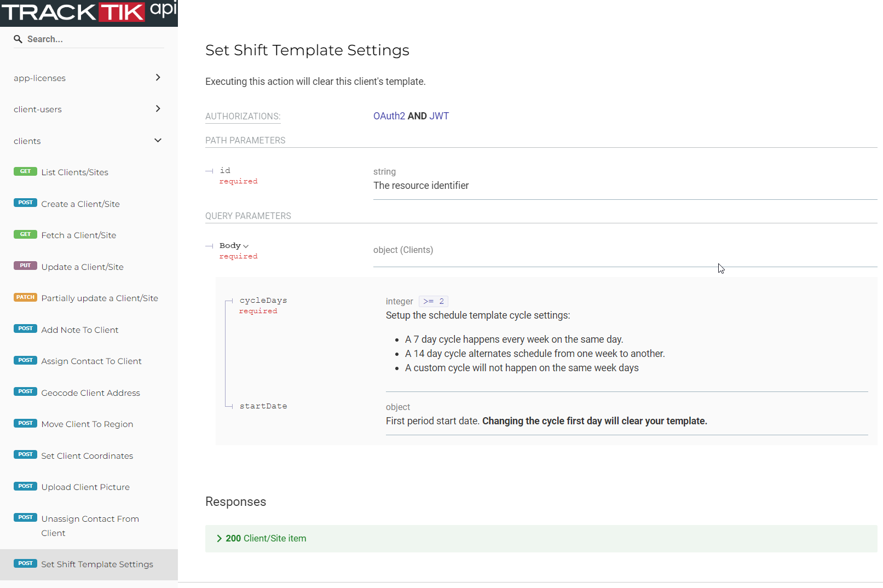
Task: Collapse the clients section chevron
Action: tap(158, 141)
